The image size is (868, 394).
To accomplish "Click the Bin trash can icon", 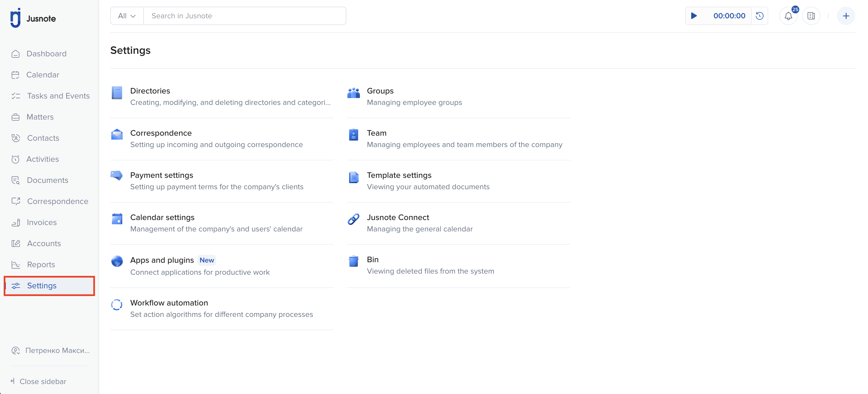I will (353, 261).
